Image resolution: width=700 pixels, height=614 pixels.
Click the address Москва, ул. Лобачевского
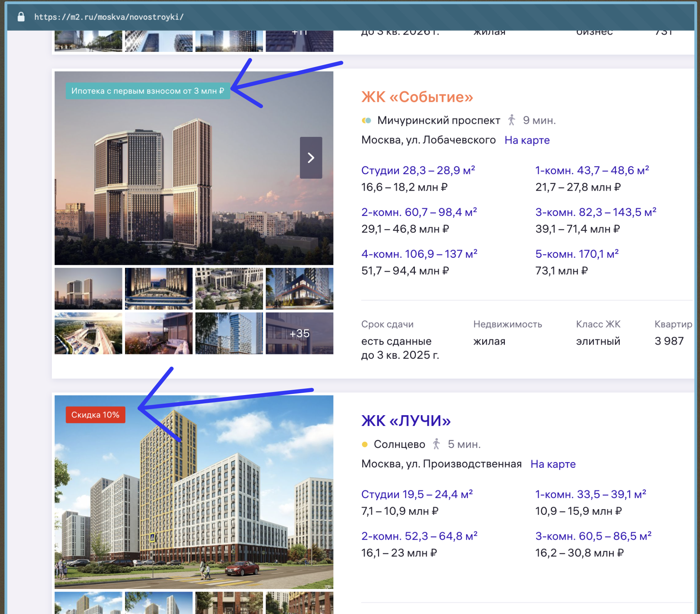pos(428,140)
